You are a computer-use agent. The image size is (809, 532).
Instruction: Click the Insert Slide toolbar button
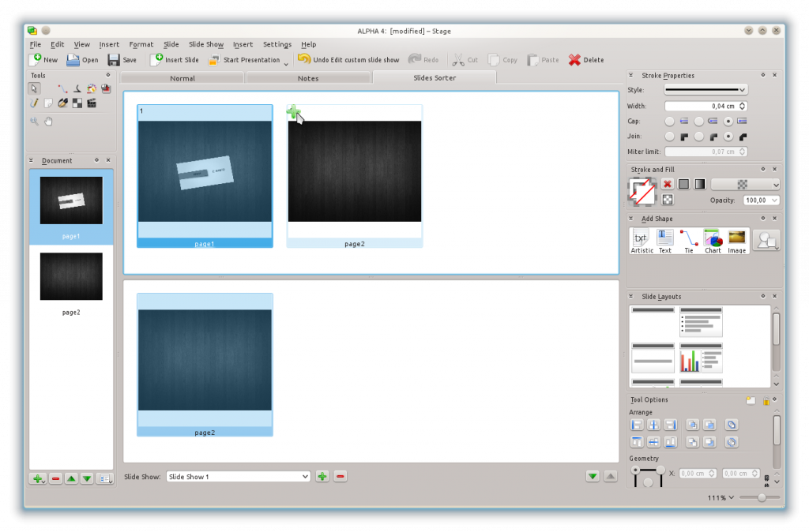[175, 60]
